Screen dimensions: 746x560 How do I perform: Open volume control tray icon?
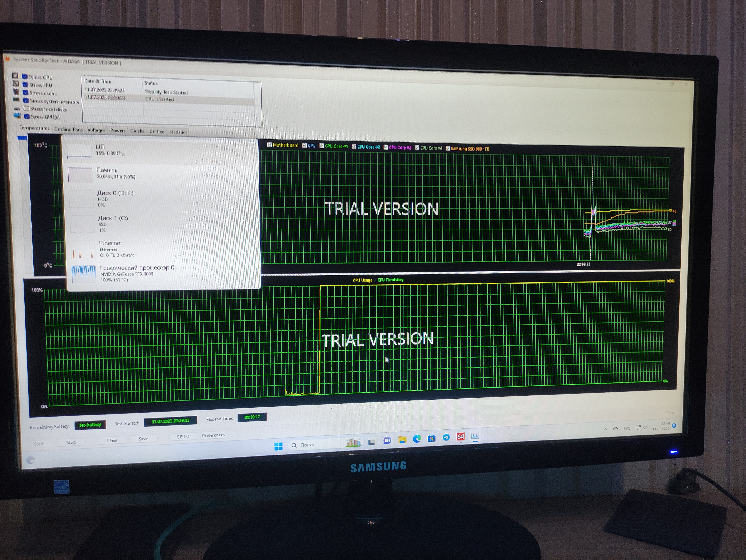pyautogui.click(x=645, y=427)
